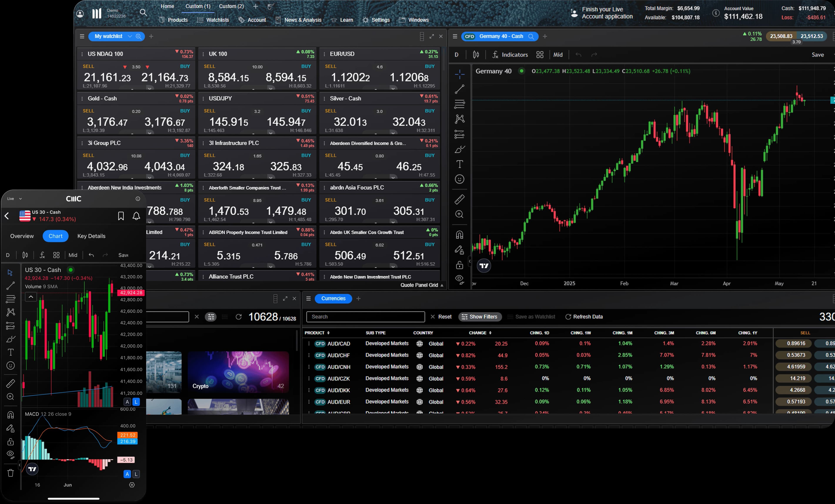Click the Refresh Data button
The width and height of the screenshot is (835, 504).
(x=584, y=317)
